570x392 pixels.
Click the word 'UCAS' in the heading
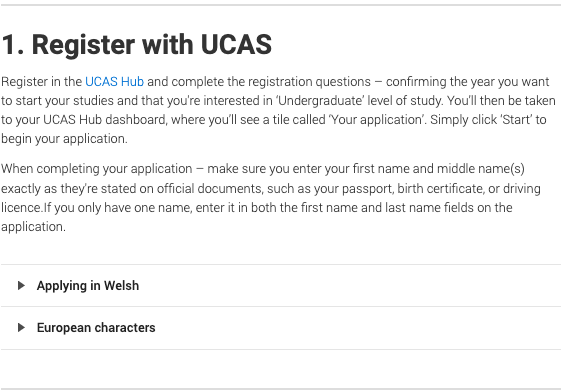coord(236,45)
